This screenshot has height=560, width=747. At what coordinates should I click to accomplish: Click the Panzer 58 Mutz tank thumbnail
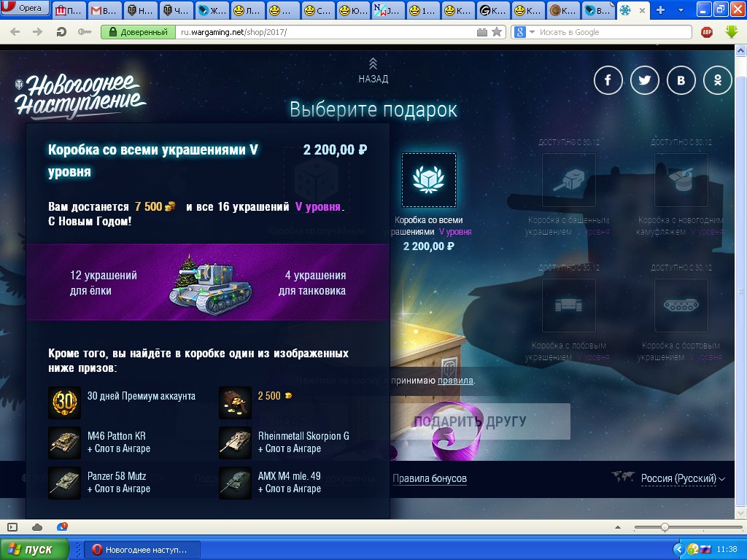tap(64, 483)
